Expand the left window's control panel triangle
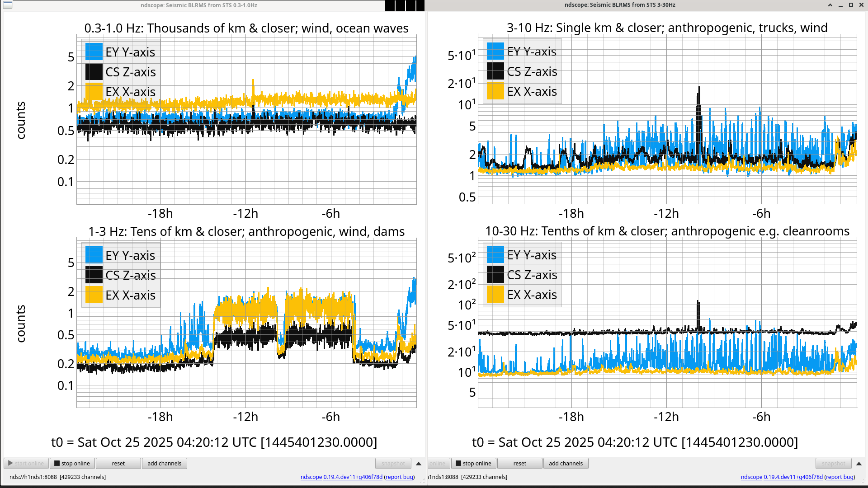 tap(419, 464)
